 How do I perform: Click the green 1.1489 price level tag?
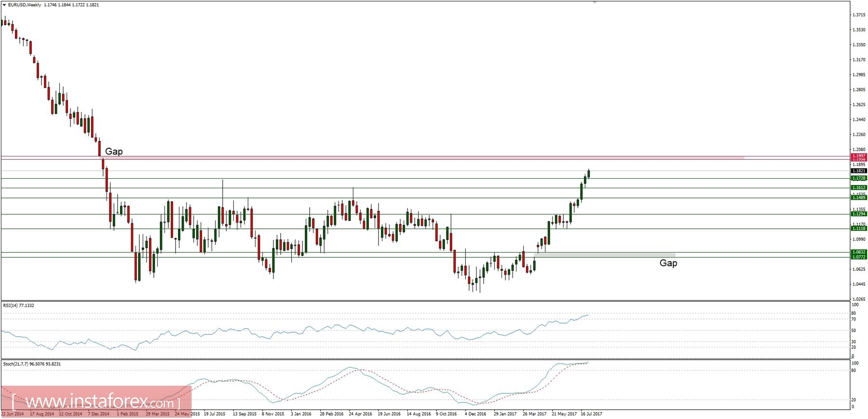pos(859,197)
